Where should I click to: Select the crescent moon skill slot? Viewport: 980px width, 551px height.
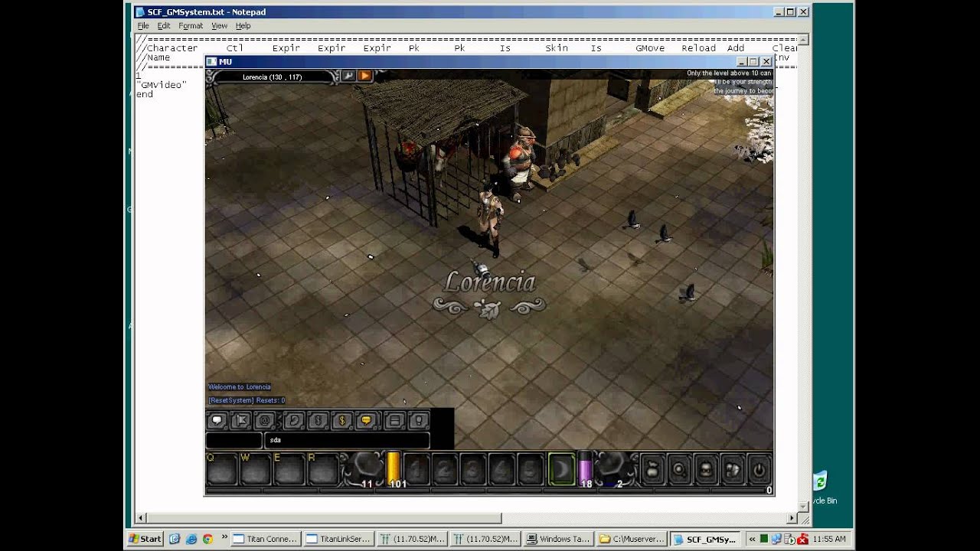561,469
